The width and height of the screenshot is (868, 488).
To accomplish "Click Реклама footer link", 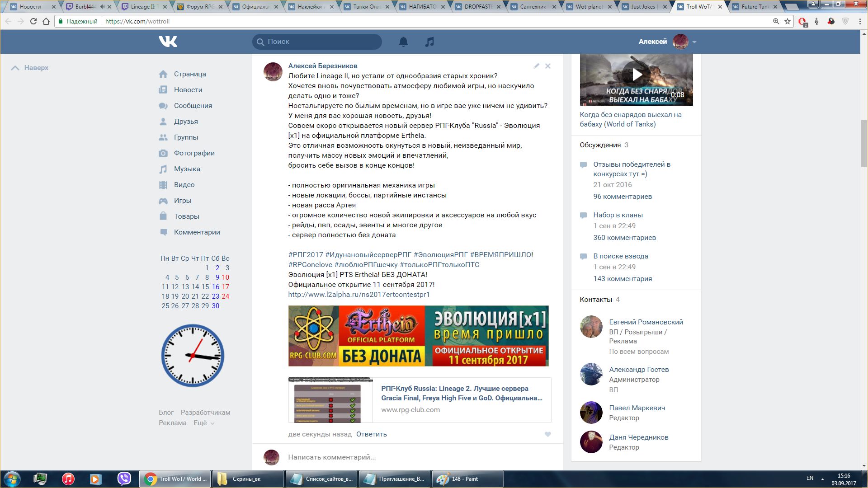I will click(x=172, y=423).
